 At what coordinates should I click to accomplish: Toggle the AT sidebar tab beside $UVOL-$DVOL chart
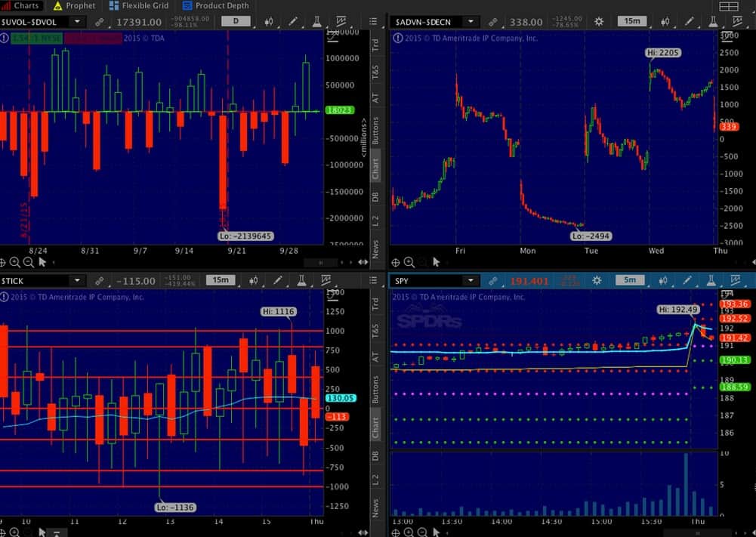coord(375,98)
